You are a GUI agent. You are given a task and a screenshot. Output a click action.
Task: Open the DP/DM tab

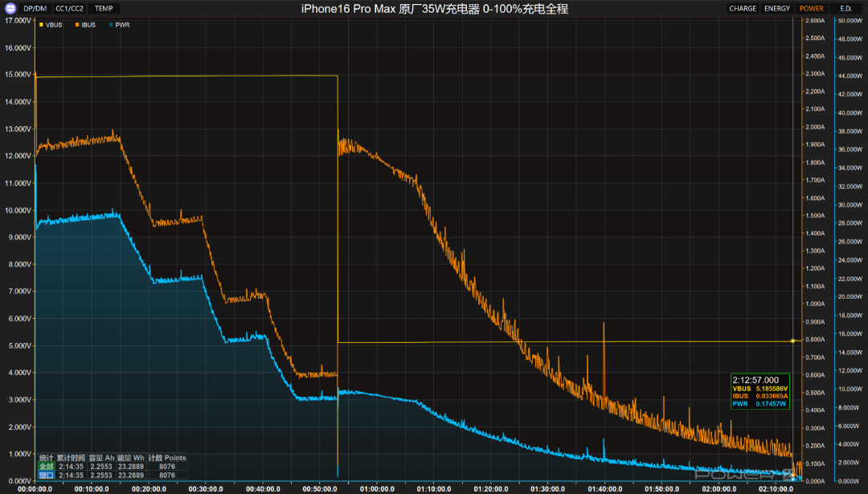[35, 8]
